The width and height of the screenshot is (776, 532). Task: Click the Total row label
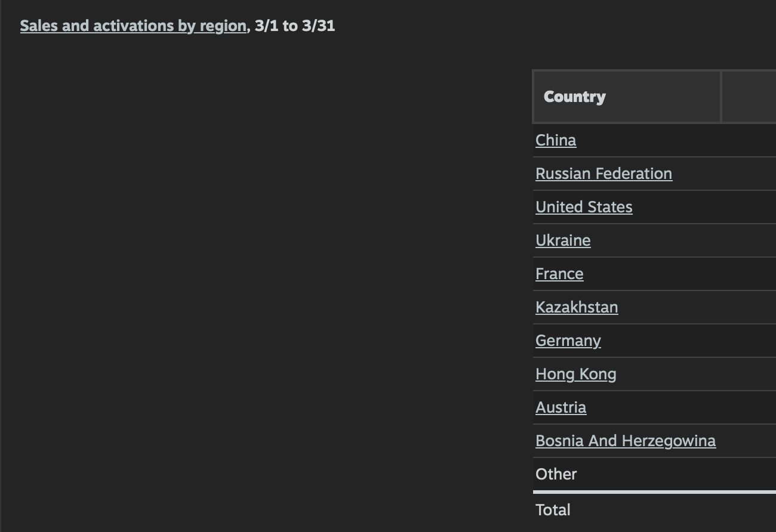(x=553, y=510)
